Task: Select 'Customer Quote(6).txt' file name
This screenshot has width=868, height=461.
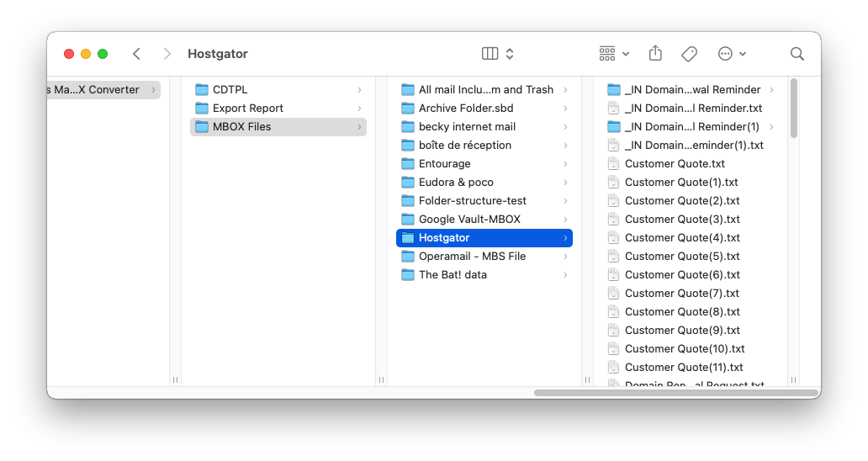Action: pos(683,274)
